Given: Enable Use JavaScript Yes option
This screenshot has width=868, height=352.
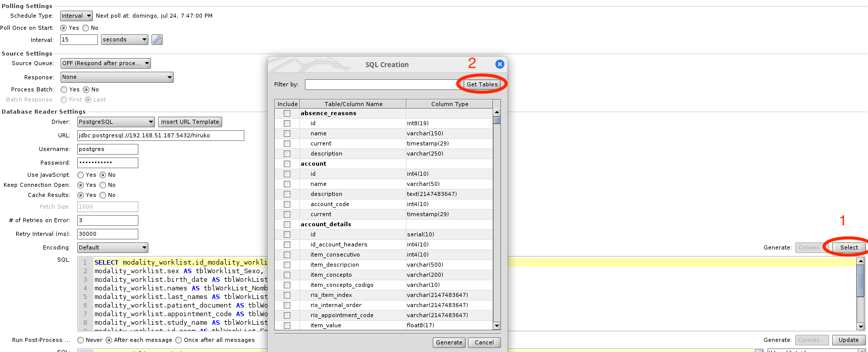Looking at the screenshot, I should 81,175.
